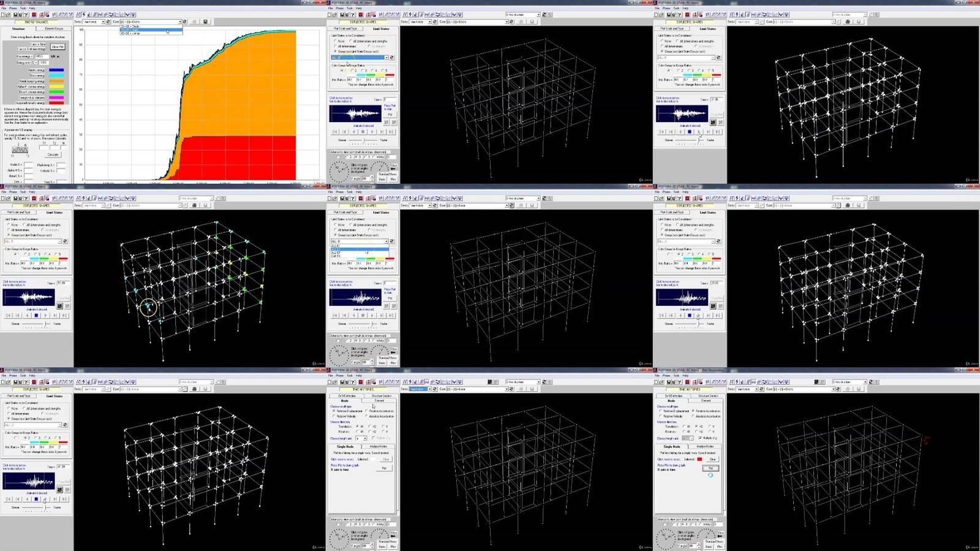This screenshot has width=980, height=551.
Task: Click ALL limit-state dropdown arrow in open-list window
Action: click(x=386, y=241)
